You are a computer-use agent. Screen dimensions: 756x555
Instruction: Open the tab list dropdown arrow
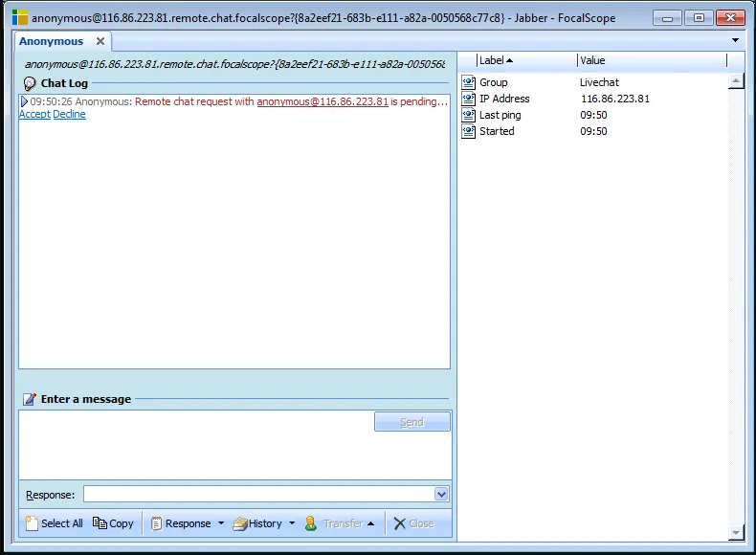coord(735,40)
